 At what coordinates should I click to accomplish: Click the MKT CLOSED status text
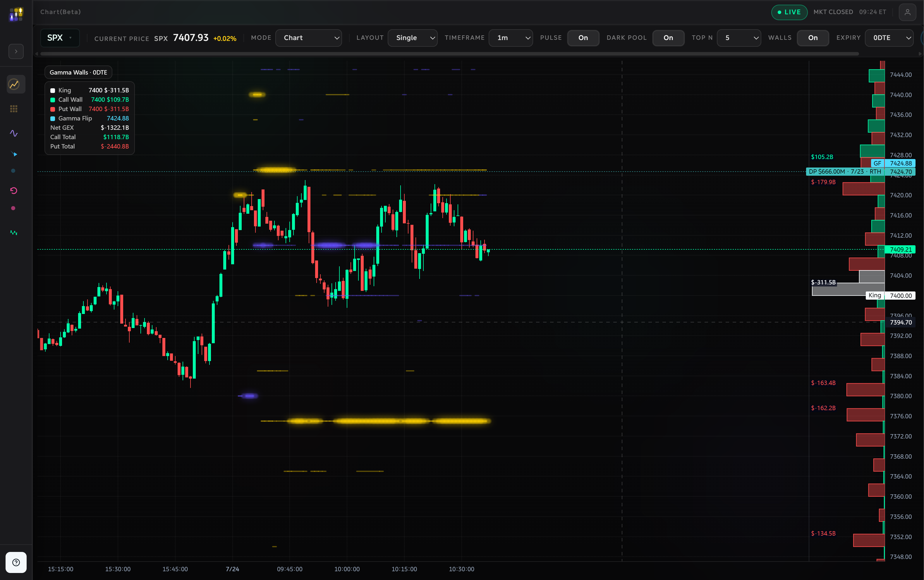click(x=833, y=12)
